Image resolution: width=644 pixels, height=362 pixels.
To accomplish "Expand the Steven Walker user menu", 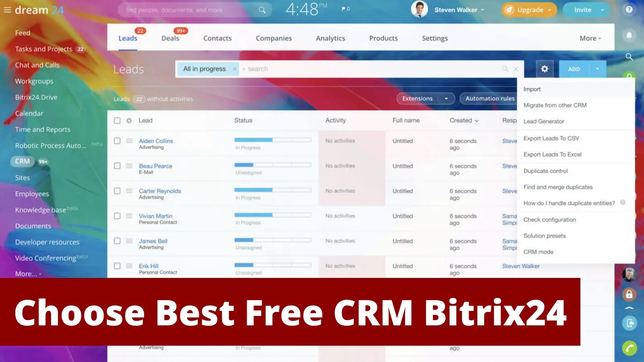I will [x=483, y=10].
